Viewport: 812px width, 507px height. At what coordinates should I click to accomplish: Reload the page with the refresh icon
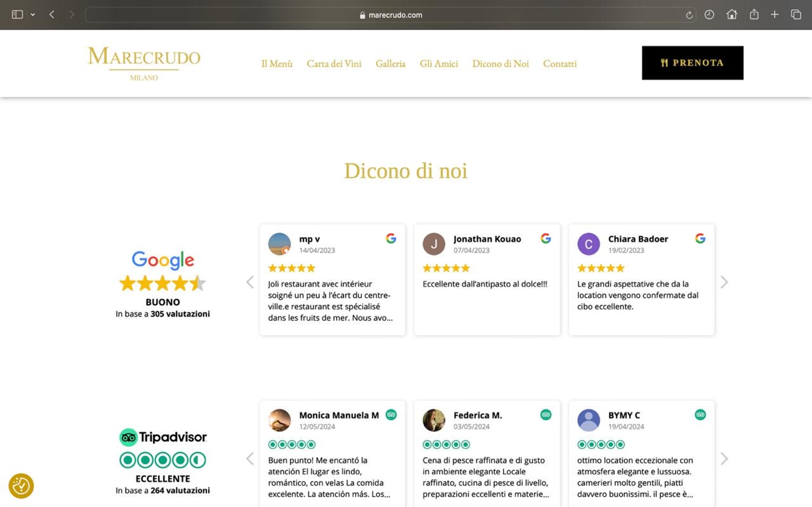point(689,15)
